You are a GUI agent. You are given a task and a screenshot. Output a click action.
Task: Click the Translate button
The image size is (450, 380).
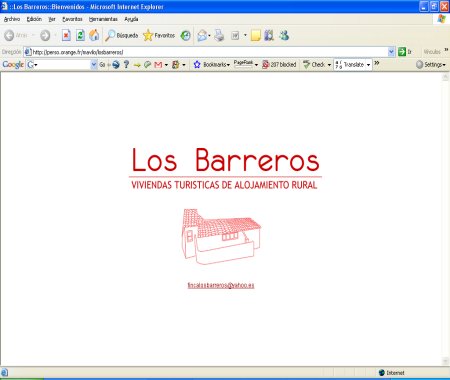click(349, 64)
